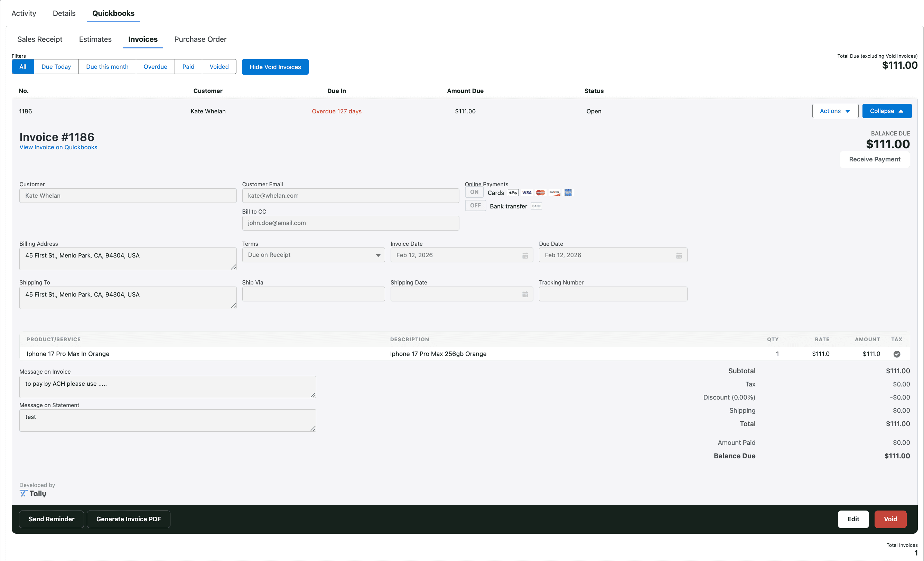The width and height of the screenshot is (924, 561).
Task: Open the Shipping Date calendar icon
Action: (x=525, y=294)
